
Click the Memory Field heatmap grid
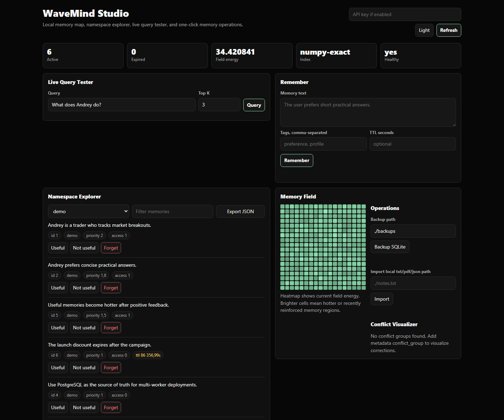pos(323,247)
